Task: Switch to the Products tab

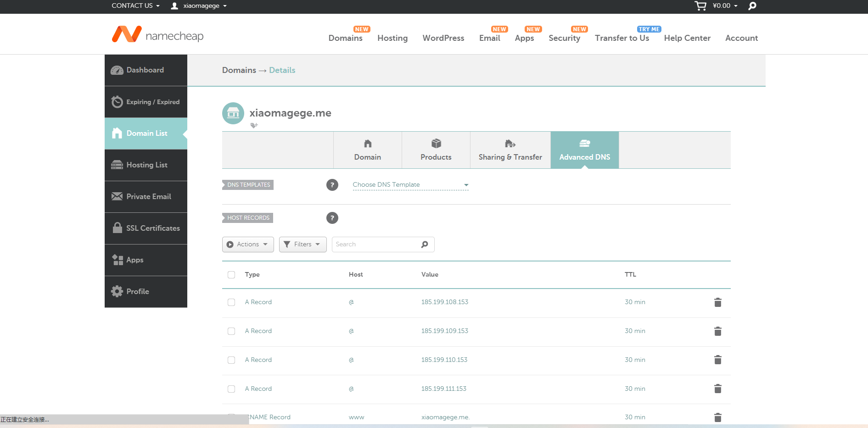Action: click(x=436, y=150)
